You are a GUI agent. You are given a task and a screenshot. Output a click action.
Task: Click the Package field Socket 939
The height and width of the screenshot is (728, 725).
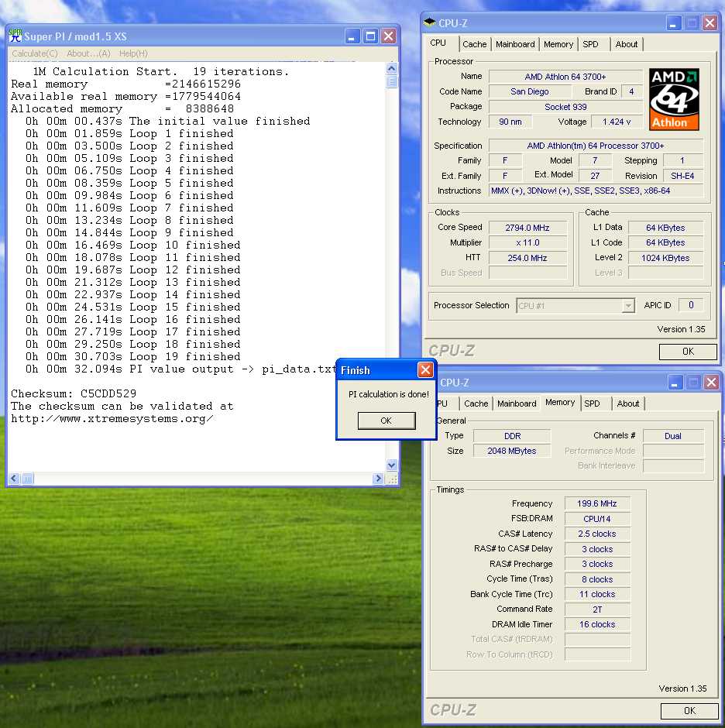pyautogui.click(x=565, y=107)
